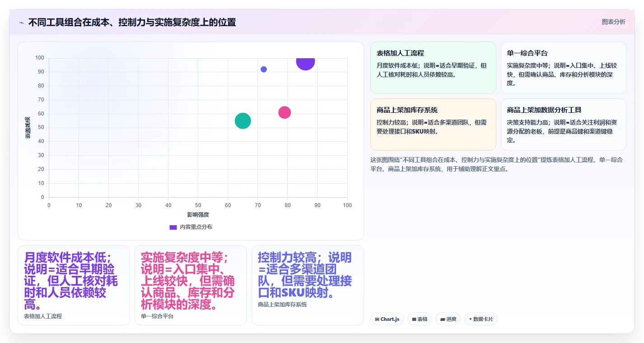The image size is (644, 343).
Task: Click the bar icon in 进度 chip
Action: [x=442, y=319]
